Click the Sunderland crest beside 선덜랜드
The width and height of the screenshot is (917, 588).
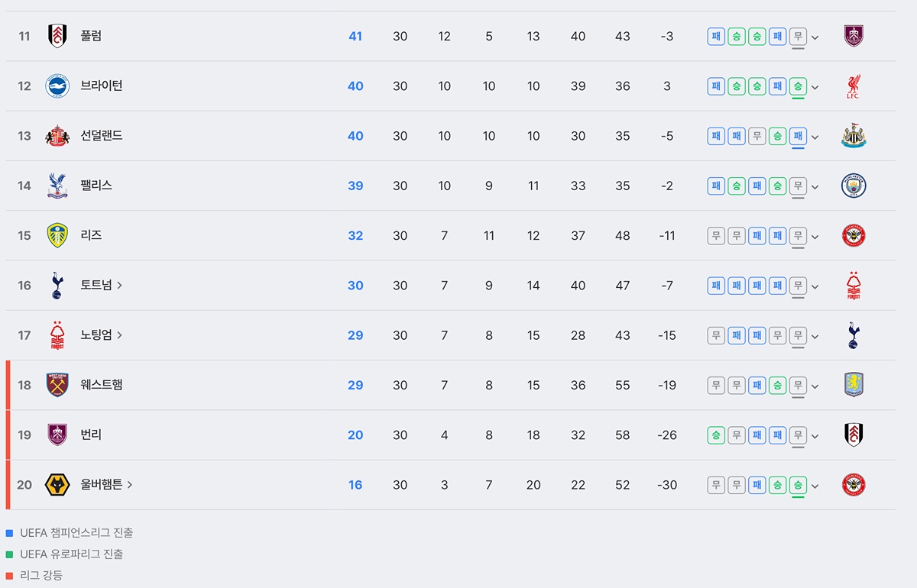57,136
